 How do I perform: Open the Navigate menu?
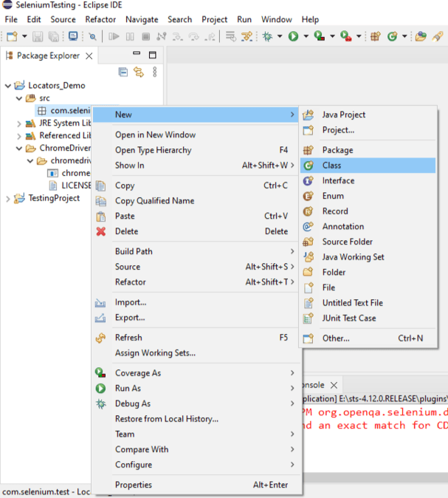point(142,20)
